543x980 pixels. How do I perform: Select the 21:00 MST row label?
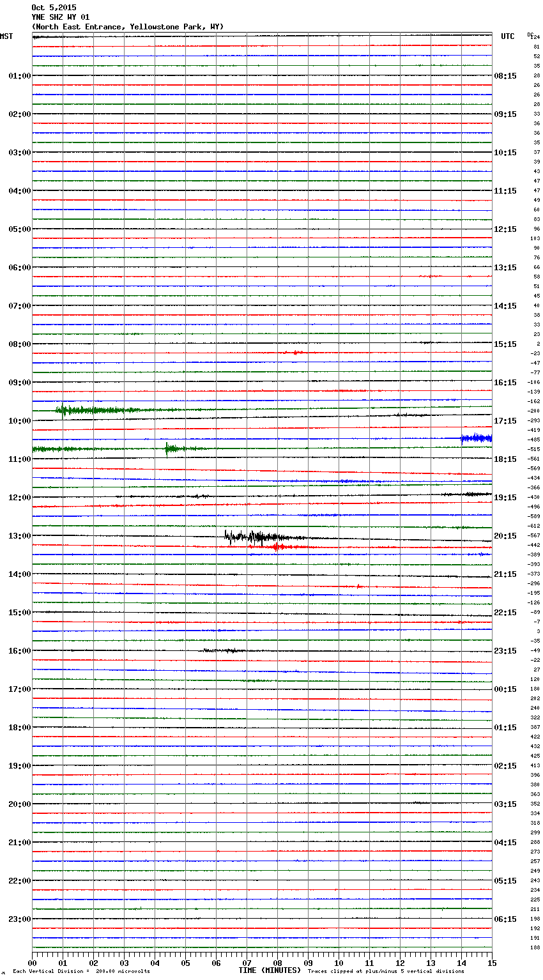point(20,843)
